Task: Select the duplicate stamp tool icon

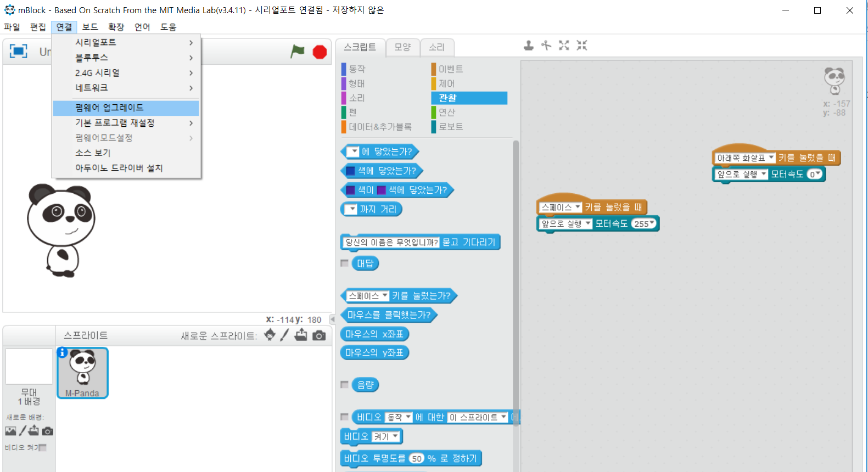Action: coord(528,46)
